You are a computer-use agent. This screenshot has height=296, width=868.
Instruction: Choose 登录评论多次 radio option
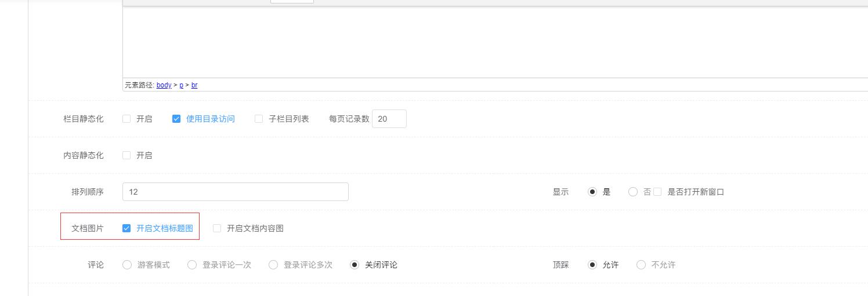coord(273,265)
